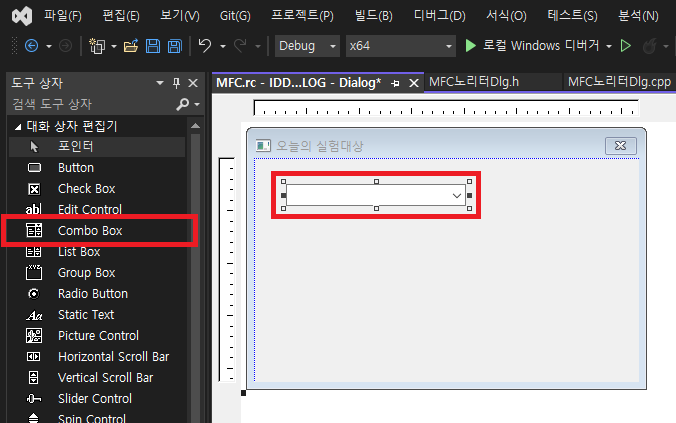Click the Visual Studio logo icon
The height and width of the screenshot is (423, 676).
click(x=22, y=16)
